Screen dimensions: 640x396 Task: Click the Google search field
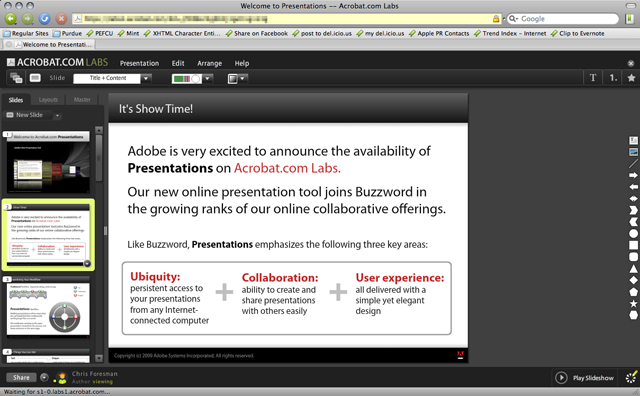[x=563, y=19]
